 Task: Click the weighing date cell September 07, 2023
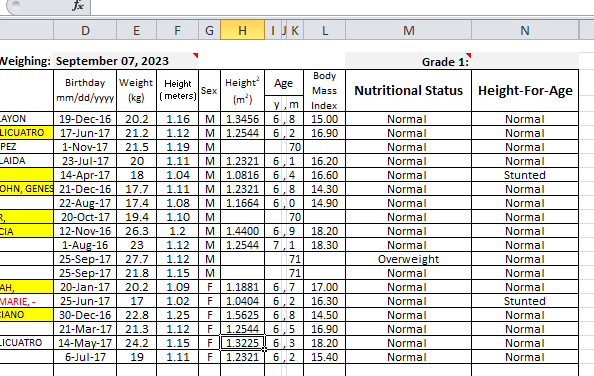[x=126, y=61]
